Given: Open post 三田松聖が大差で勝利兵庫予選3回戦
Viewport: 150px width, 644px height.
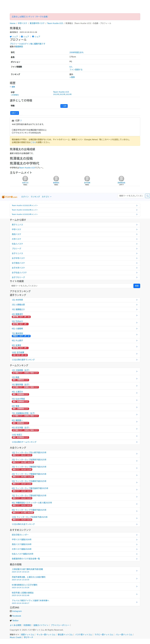Looking at the screenshot, I should point(75,571).
